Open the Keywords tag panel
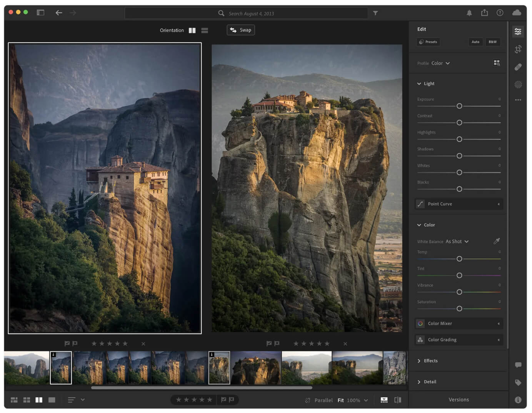Image resolution: width=532 pixels, height=413 pixels. (x=518, y=383)
